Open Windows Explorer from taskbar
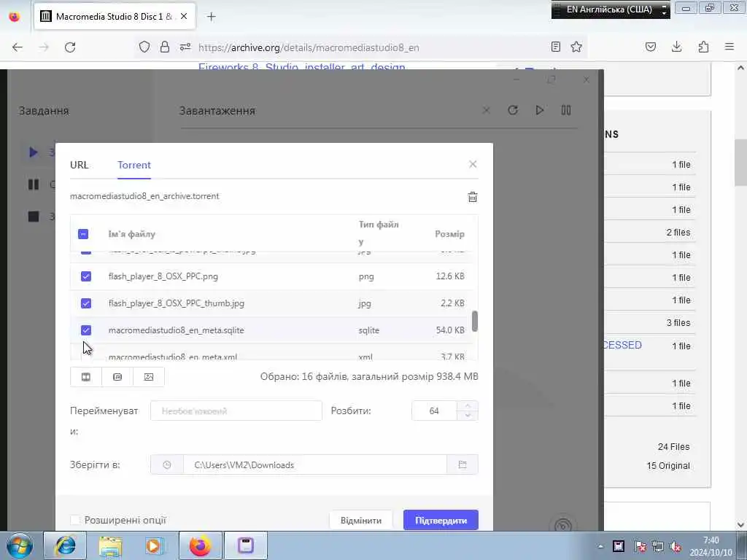This screenshot has height=560, width=747. point(111,545)
